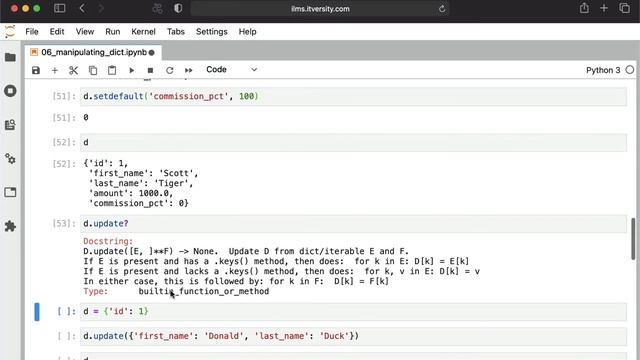Click output 'first_name': 'Scott' line
The image size is (640, 360).
pos(143,173)
